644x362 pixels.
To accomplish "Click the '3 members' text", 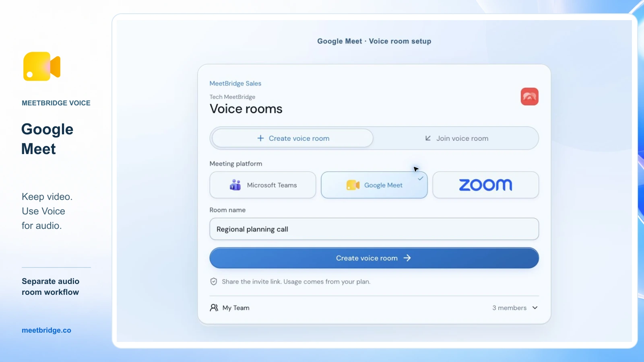I will tap(510, 308).
